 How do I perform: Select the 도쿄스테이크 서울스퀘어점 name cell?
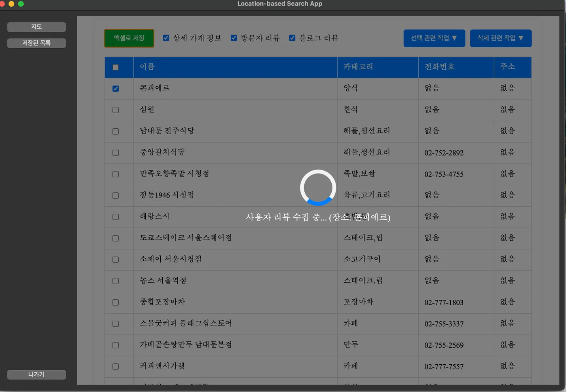tap(236, 238)
